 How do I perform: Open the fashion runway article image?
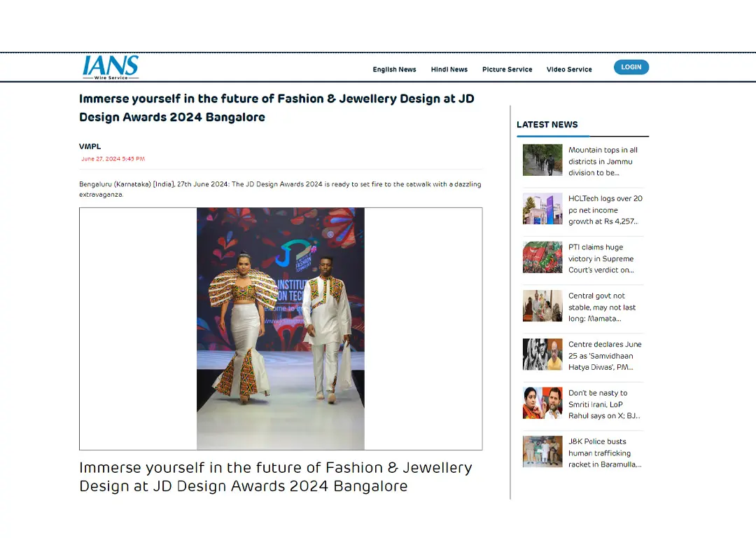click(x=281, y=329)
